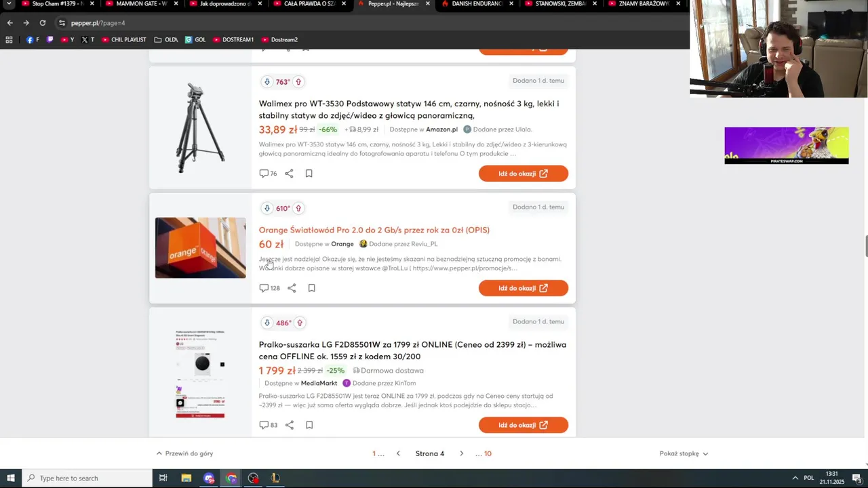The width and height of the screenshot is (868, 488).
Task: Downvote the Walimex tripod deal
Action: click(267, 82)
